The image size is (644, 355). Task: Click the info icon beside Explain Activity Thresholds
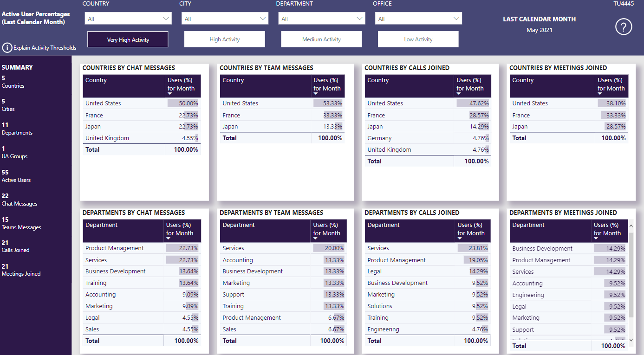pos(7,47)
